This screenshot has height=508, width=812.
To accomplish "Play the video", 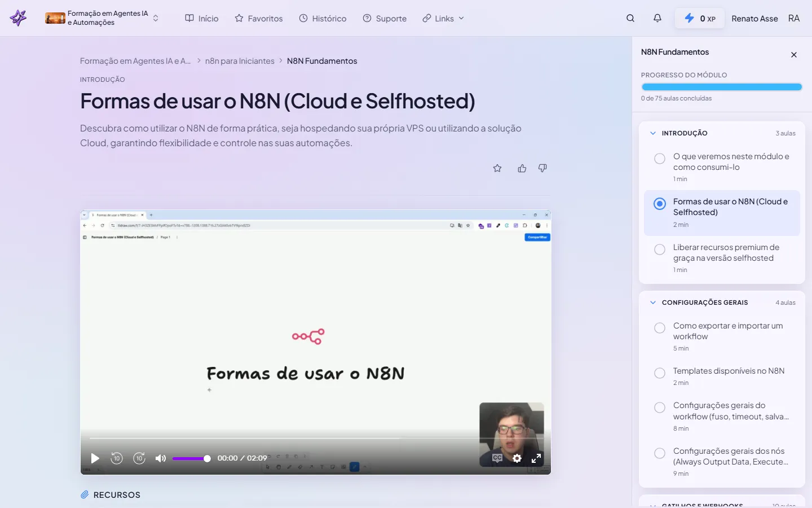I will [x=95, y=458].
